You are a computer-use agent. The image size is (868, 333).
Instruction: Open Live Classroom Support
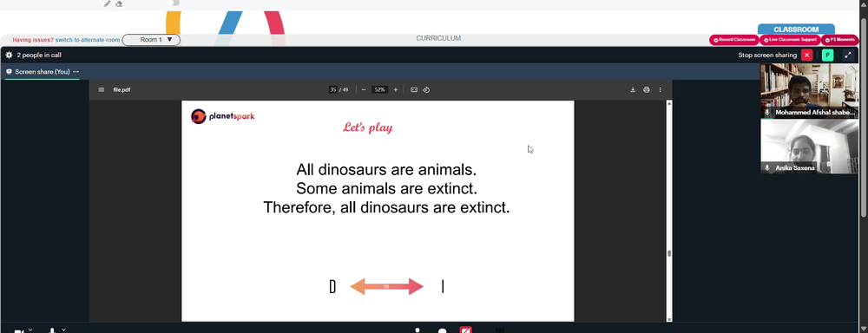click(x=790, y=40)
